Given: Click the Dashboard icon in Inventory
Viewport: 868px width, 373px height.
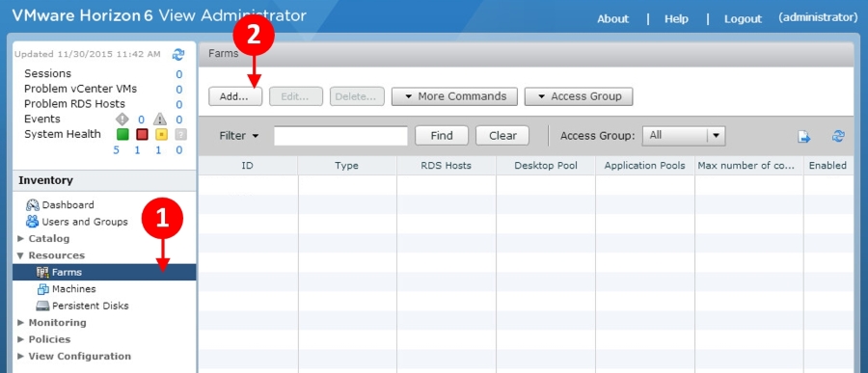Looking at the screenshot, I should [x=33, y=204].
